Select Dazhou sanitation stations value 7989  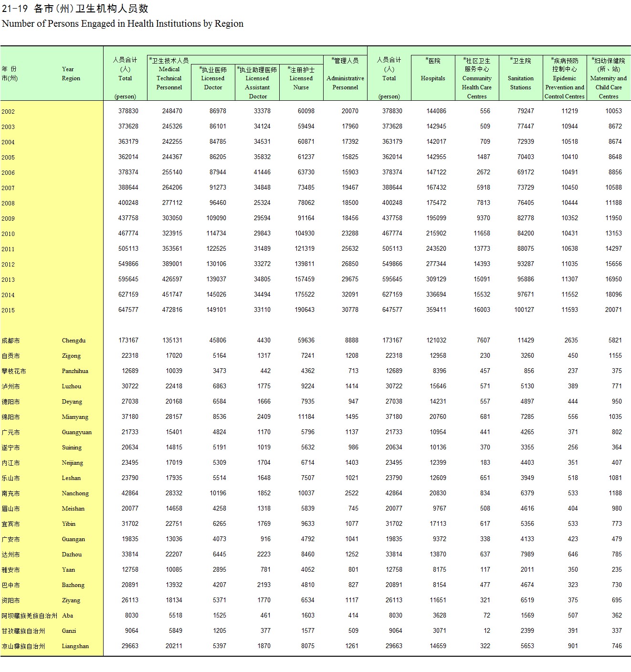pos(527,555)
